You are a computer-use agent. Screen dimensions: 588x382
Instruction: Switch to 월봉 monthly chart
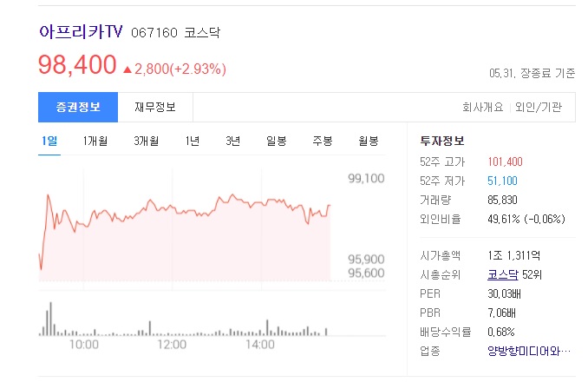[x=369, y=142]
